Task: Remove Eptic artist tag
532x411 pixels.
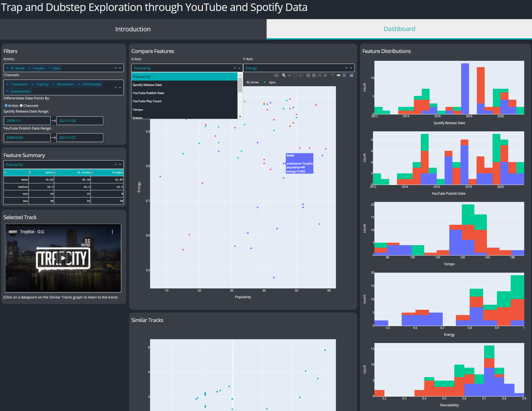Action: 50,68
